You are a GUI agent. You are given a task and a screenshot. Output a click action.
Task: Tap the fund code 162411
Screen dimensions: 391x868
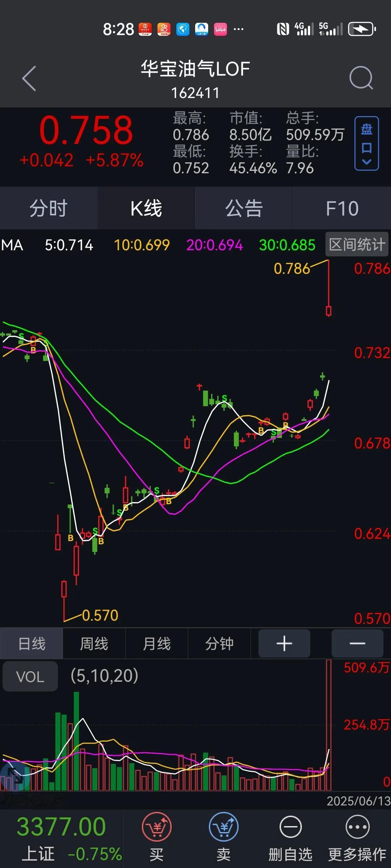[195, 93]
